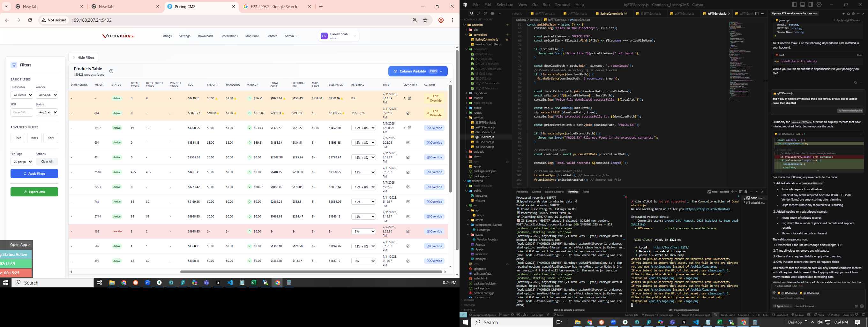Click the Go Live status bar item
Viewport: 868px width, 327px height.
[x=797, y=315]
